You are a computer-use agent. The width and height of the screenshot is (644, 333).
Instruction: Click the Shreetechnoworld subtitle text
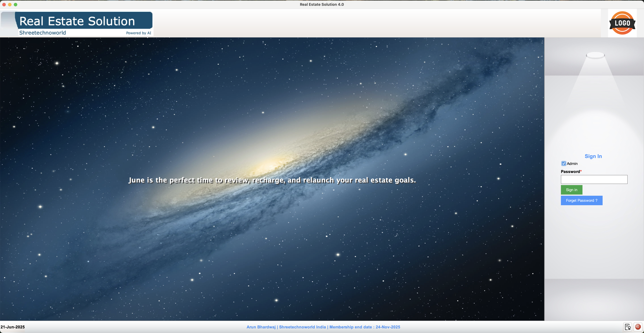43,33
